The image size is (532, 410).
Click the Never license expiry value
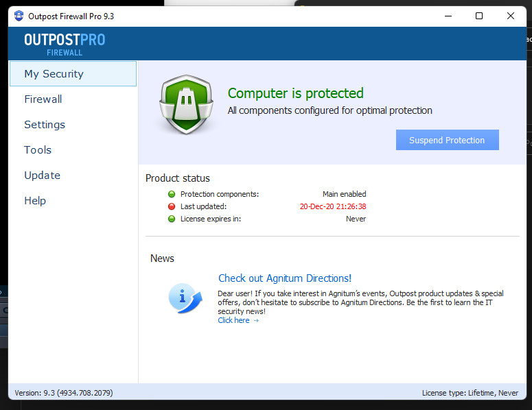coord(356,219)
